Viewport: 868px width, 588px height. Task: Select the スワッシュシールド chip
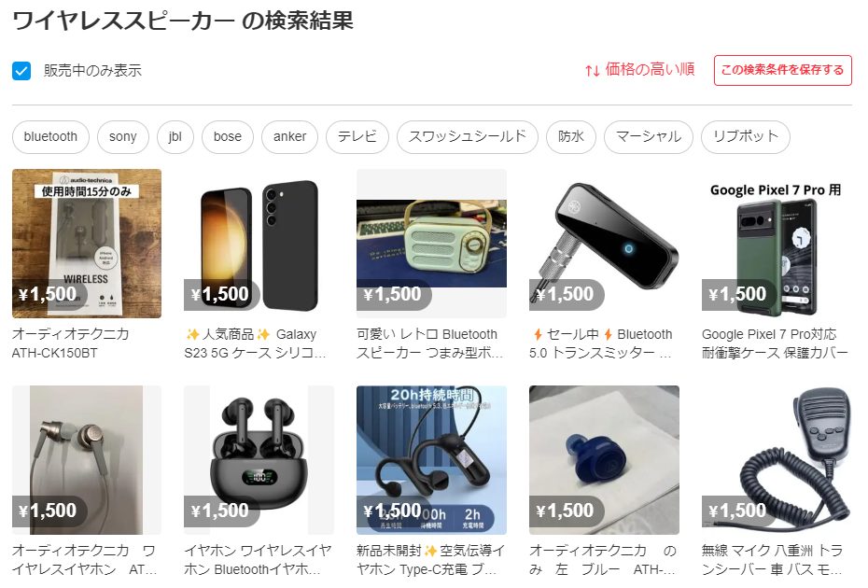[x=468, y=137]
